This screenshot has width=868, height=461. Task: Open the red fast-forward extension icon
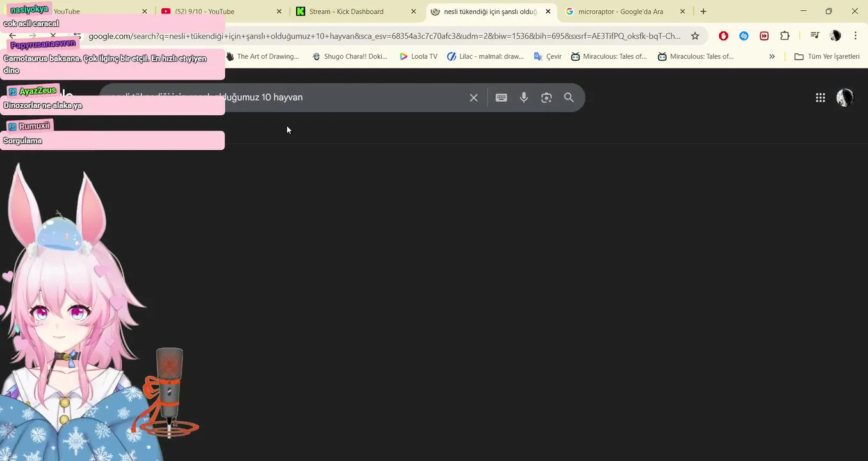(x=764, y=36)
